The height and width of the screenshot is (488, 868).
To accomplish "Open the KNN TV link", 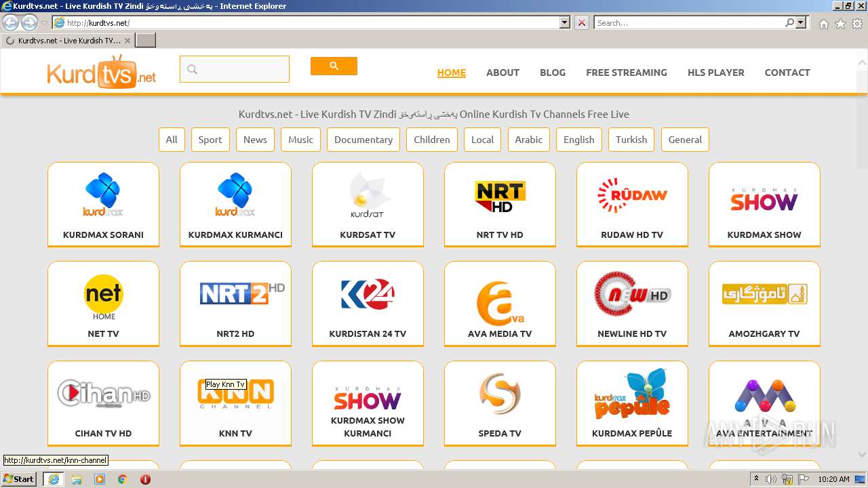I will 235,433.
